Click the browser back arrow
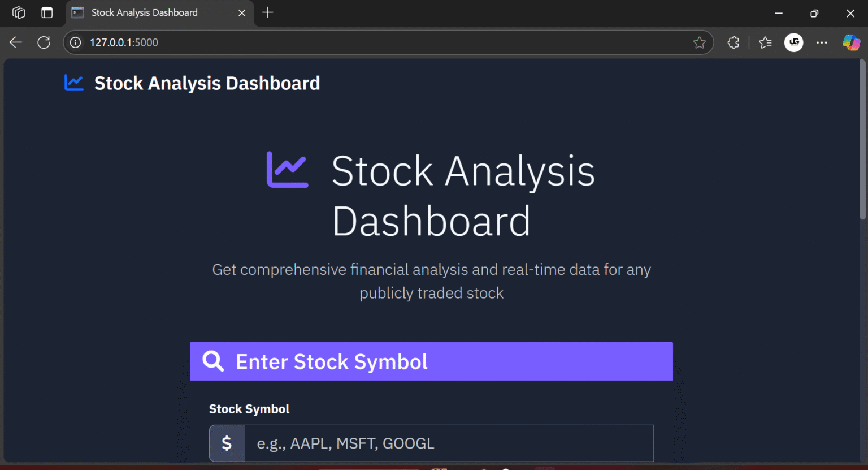The image size is (868, 470). coord(15,42)
